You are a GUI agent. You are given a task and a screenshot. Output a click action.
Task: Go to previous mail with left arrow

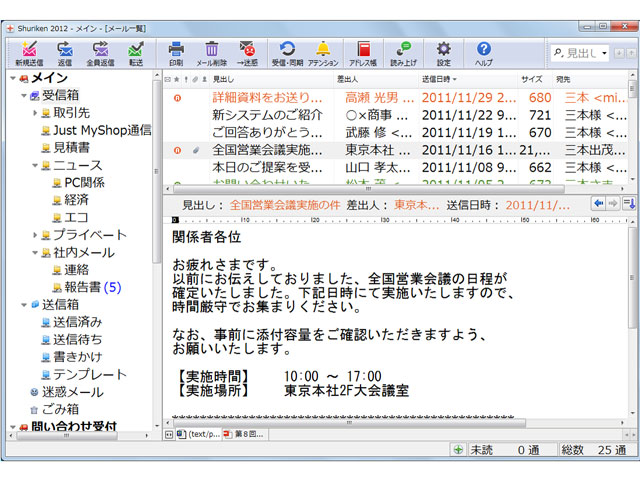[x=598, y=203]
